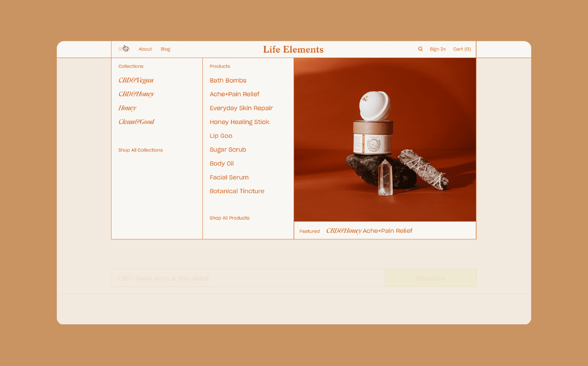
Task: Select the CBD&Vegan collection
Action: pyautogui.click(x=136, y=80)
